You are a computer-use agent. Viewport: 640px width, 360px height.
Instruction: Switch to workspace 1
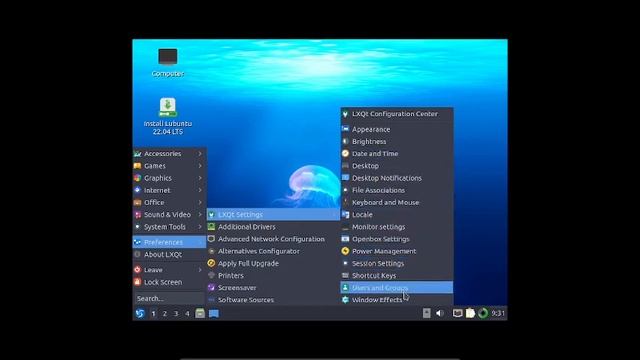[x=153, y=313]
